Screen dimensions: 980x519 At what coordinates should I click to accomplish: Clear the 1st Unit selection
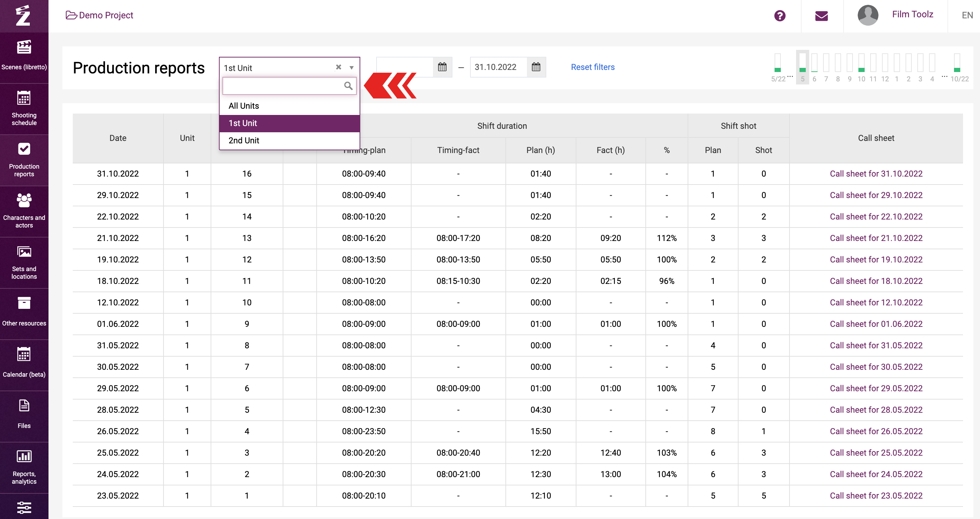[x=338, y=67]
